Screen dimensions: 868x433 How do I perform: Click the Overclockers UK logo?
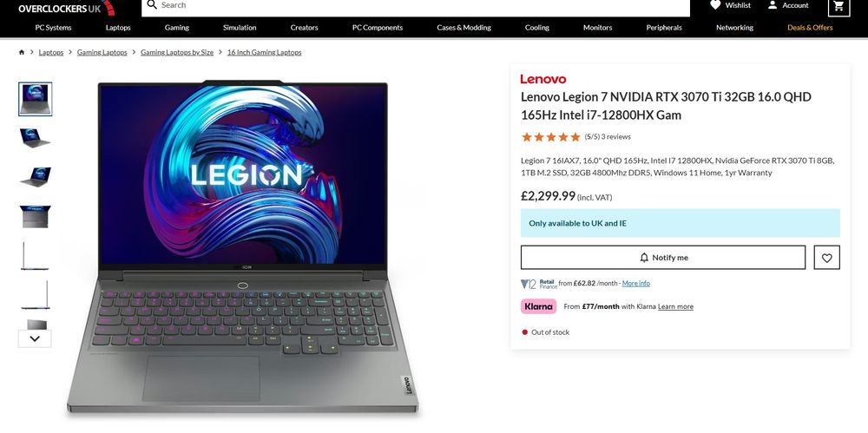[67, 8]
